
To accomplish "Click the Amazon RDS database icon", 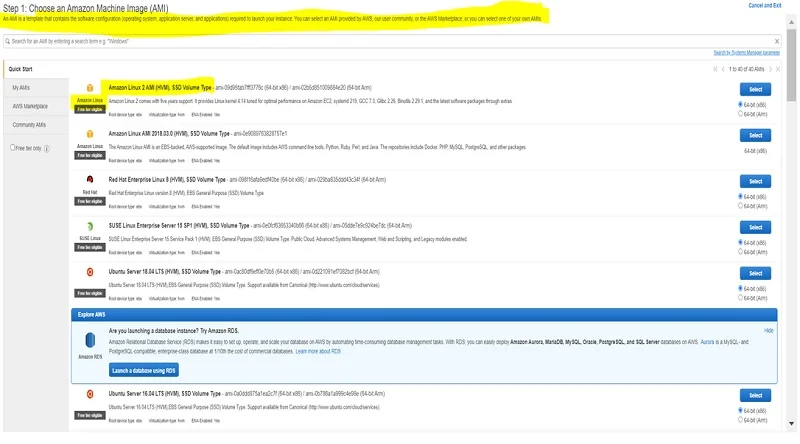I will [90, 340].
